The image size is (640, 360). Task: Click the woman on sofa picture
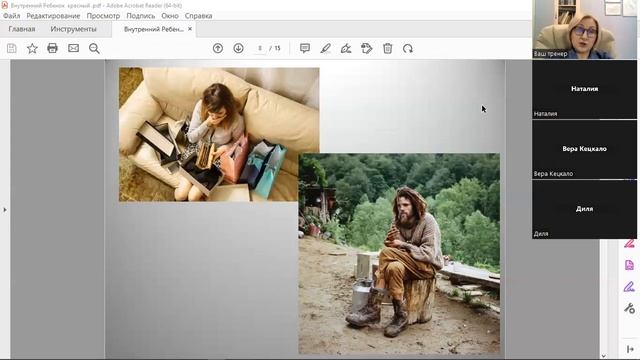click(x=219, y=135)
